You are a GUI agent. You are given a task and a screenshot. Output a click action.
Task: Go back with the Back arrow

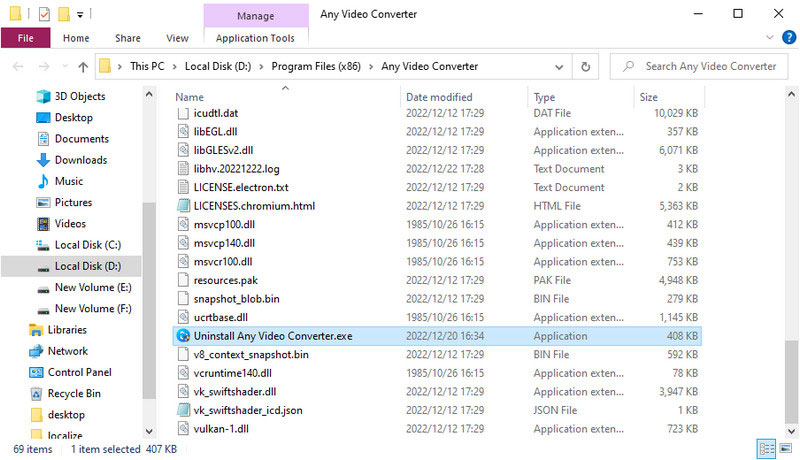click(x=18, y=66)
